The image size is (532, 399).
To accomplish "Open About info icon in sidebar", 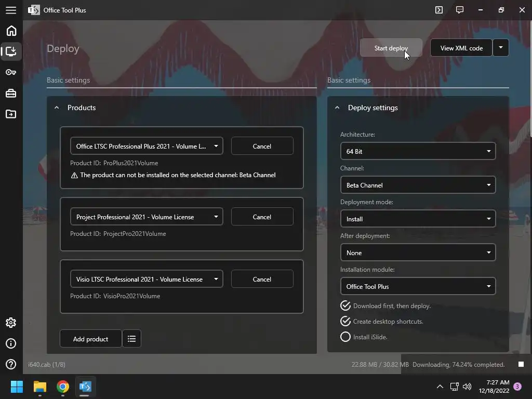I will [11, 343].
